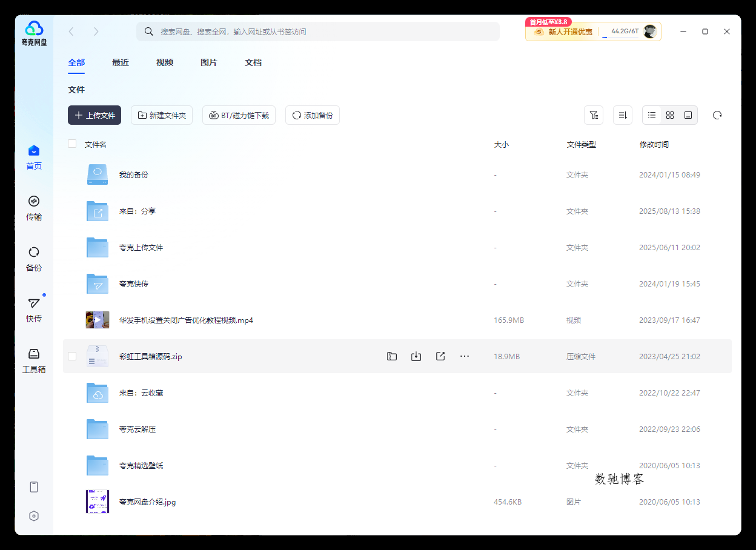
Task: Open the 夸克网盘介绍.jpg thumbnail
Action: 97,502
